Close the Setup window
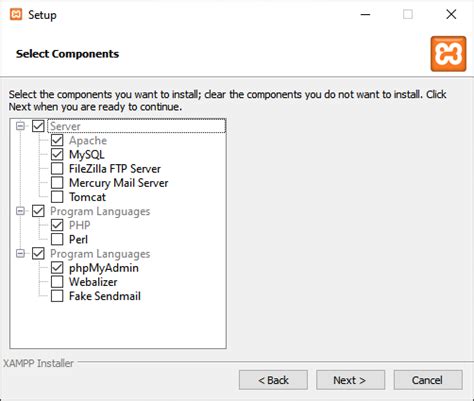Screen dimensions: 474x401 [451, 14]
